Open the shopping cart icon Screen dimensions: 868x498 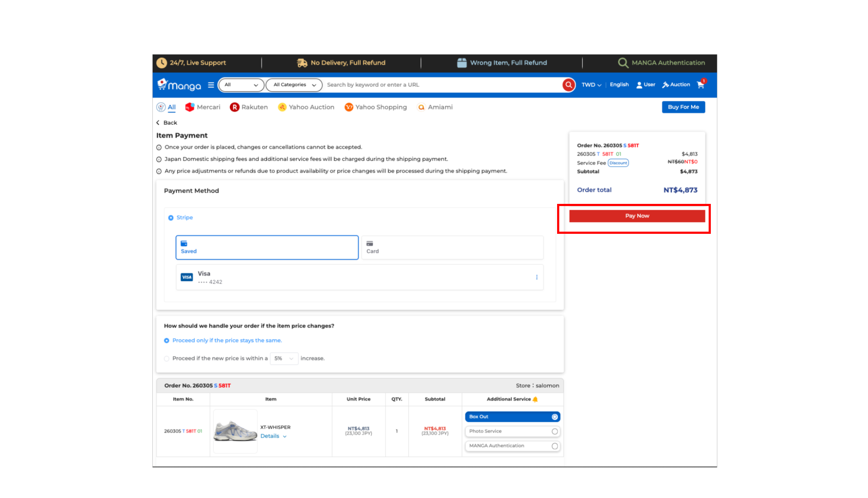click(700, 85)
